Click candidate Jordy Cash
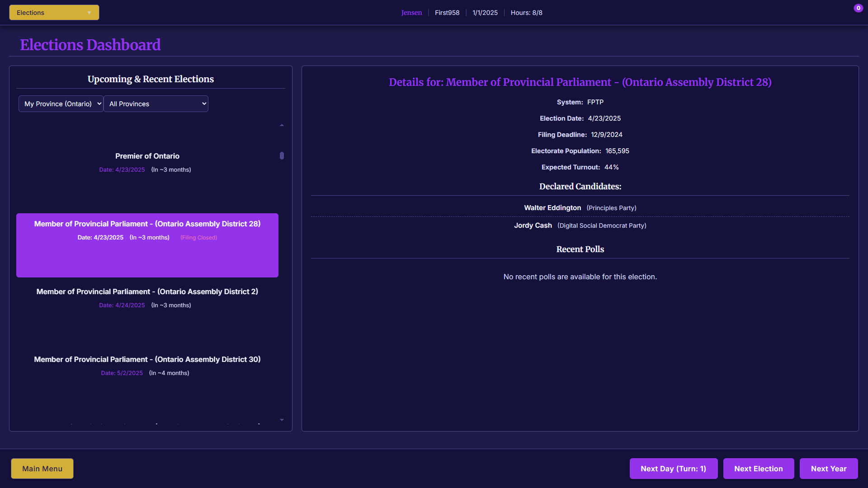 pos(533,225)
